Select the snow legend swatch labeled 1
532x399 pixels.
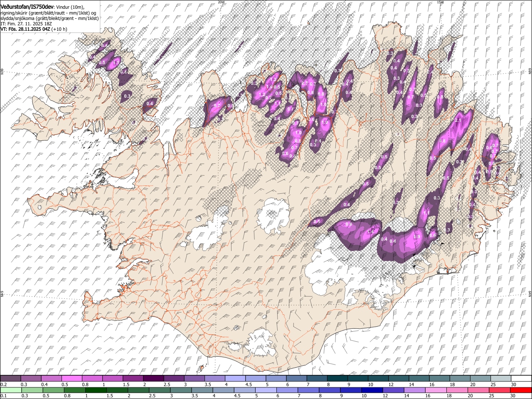coord(113,379)
